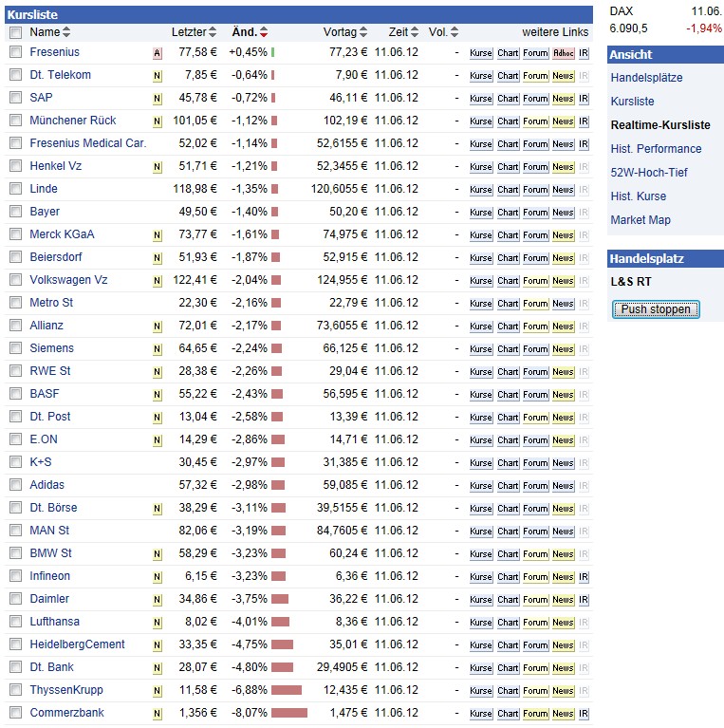The height and width of the screenshot is (728, 724).
Task: Open News for Metro St
Action: tap(563, 303)
